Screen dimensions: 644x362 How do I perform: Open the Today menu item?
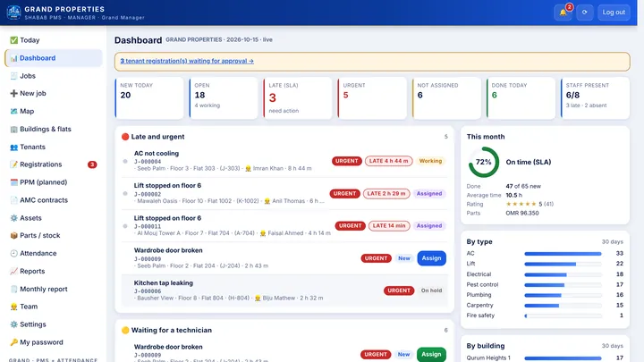pyautogui.click(x=54, y=40)
